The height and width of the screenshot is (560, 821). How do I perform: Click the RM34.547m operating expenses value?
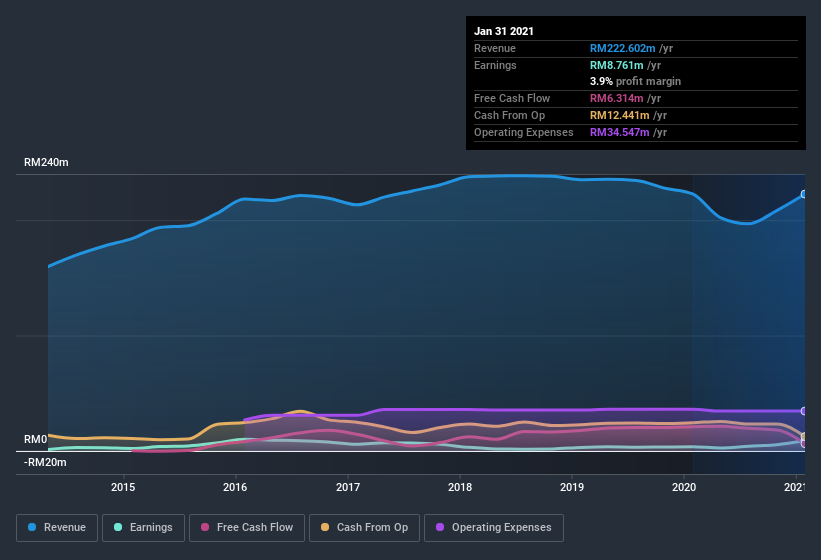point(619,132)
